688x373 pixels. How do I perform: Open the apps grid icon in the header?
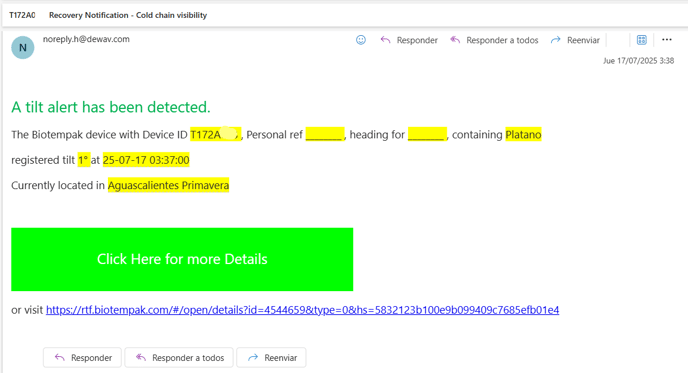[x=641, y=40]
